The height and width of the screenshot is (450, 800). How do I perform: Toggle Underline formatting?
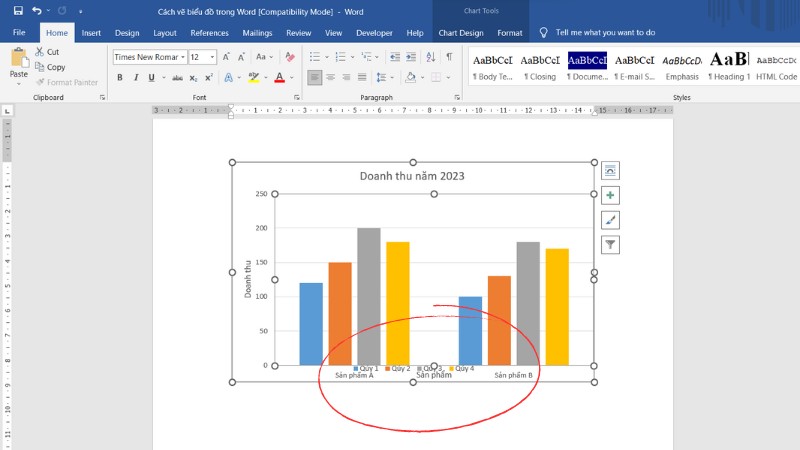[151, 78]
